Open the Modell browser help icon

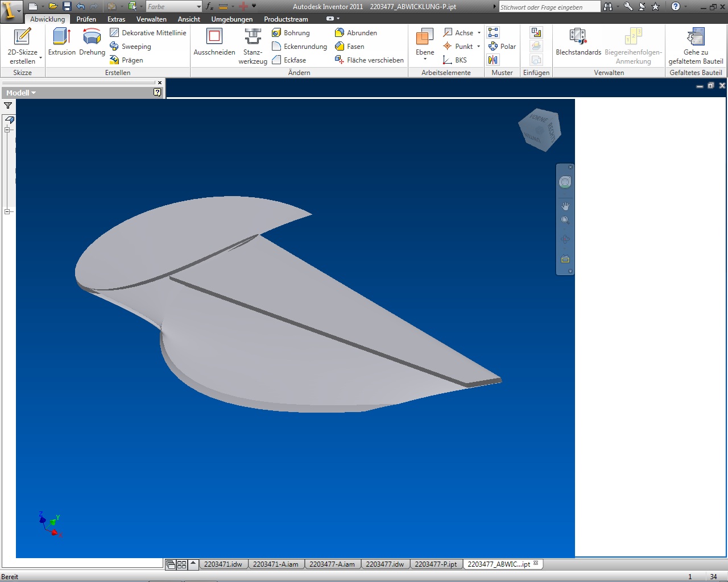click(x=158, y=92)
